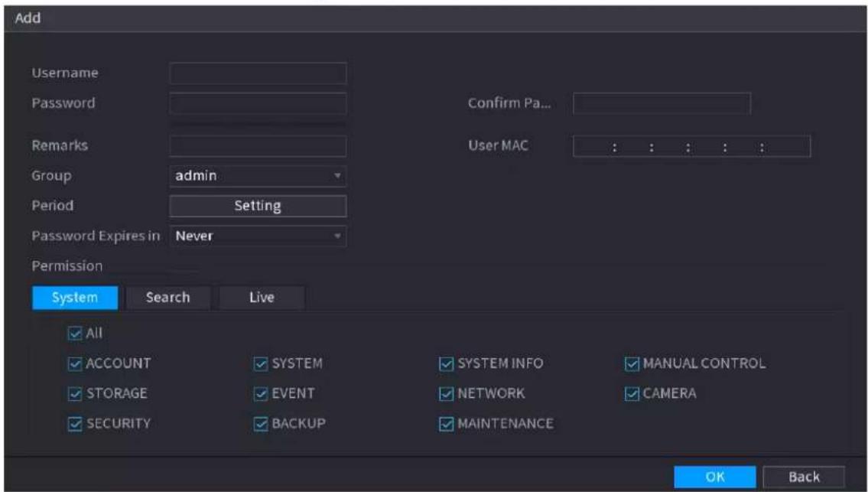Open the Password Expires in dropdown

258,236
